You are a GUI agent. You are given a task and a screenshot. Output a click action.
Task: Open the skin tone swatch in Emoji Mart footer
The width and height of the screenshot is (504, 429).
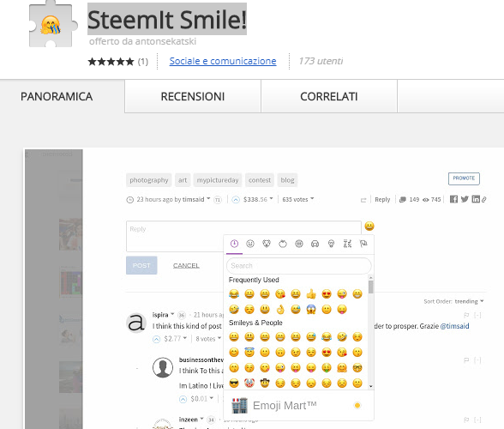pos(357,405)
